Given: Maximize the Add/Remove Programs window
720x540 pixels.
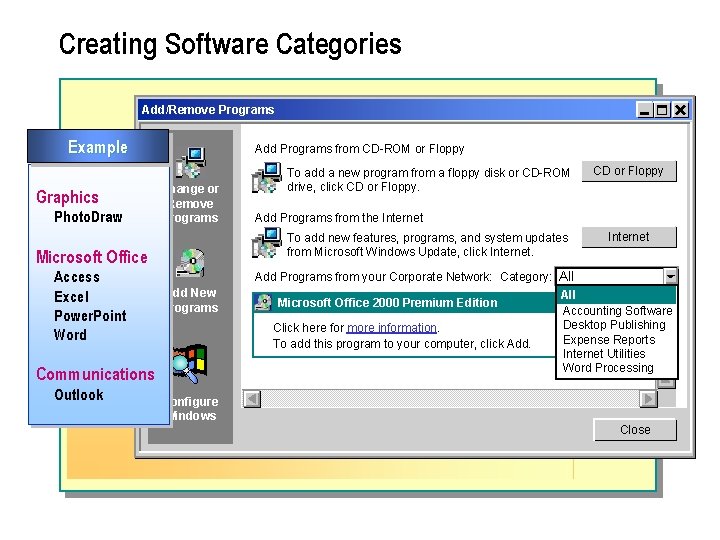Looking at the screenshot, I should coord(662,110).
